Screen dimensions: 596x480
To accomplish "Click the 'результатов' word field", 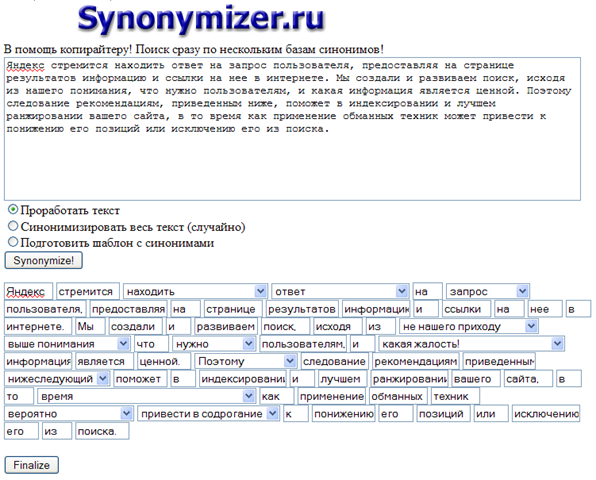I will (x=302, y=309).
